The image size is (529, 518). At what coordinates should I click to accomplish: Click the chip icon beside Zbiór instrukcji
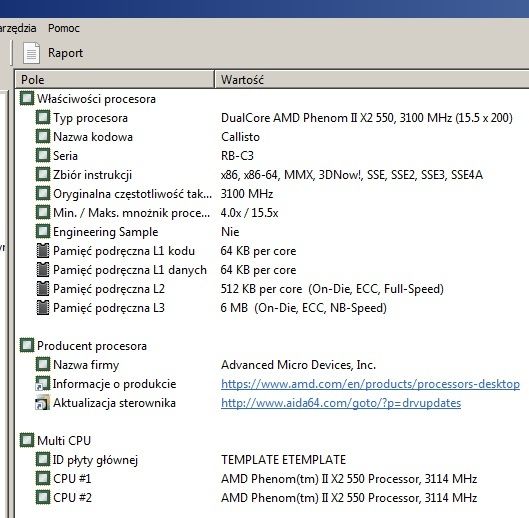click(43, 174)
